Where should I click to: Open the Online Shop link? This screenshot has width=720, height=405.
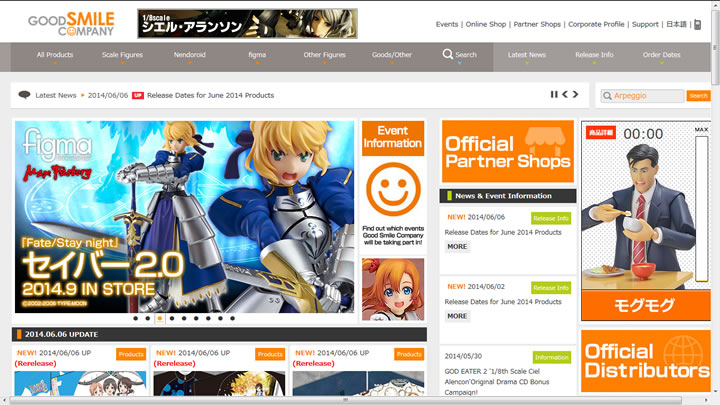coord(486,24)
